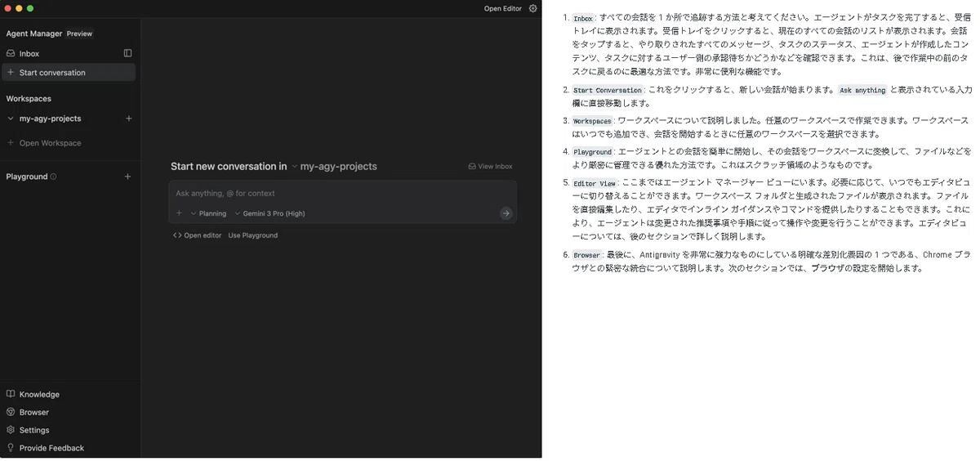Click the Browser code label in article
Screen dimensions: 980x461
pos(586,255)
